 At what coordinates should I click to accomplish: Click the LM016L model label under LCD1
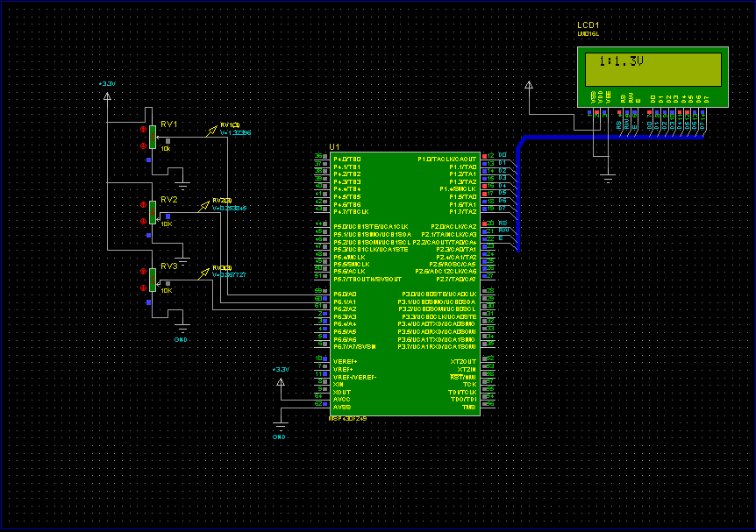click(x=588, y=33)
